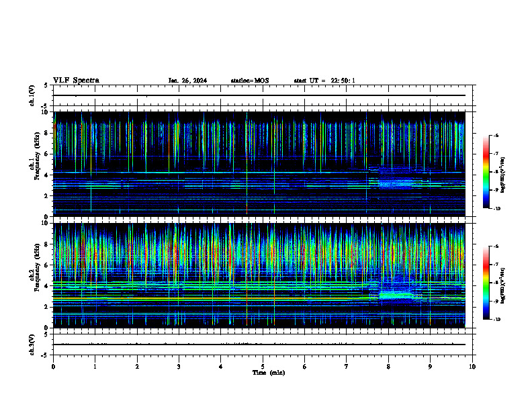Click the 4 kHz tick of ch.2 spectrogram

pyautogui.click(x=46, y=286)
